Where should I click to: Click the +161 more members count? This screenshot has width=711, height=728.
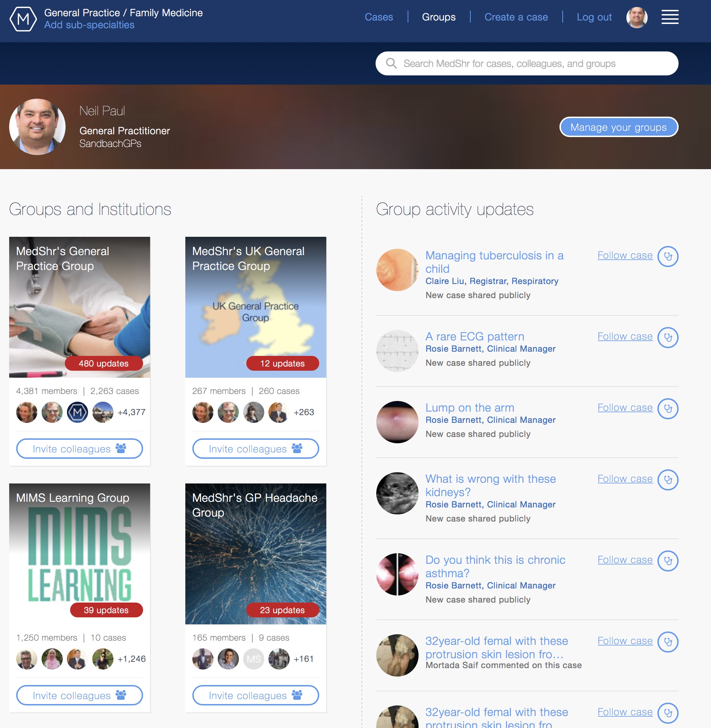pos(304,659)
